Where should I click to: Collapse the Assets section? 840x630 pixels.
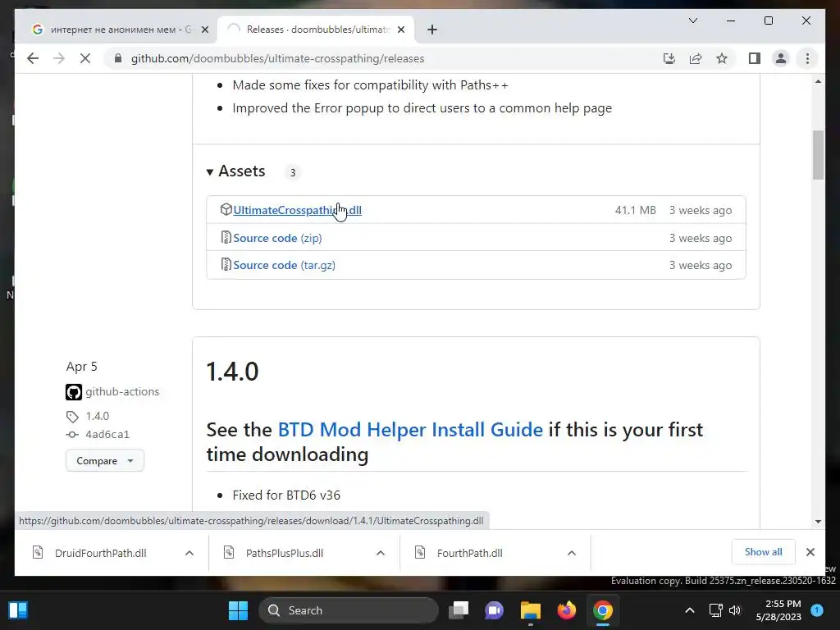[235, 171]
